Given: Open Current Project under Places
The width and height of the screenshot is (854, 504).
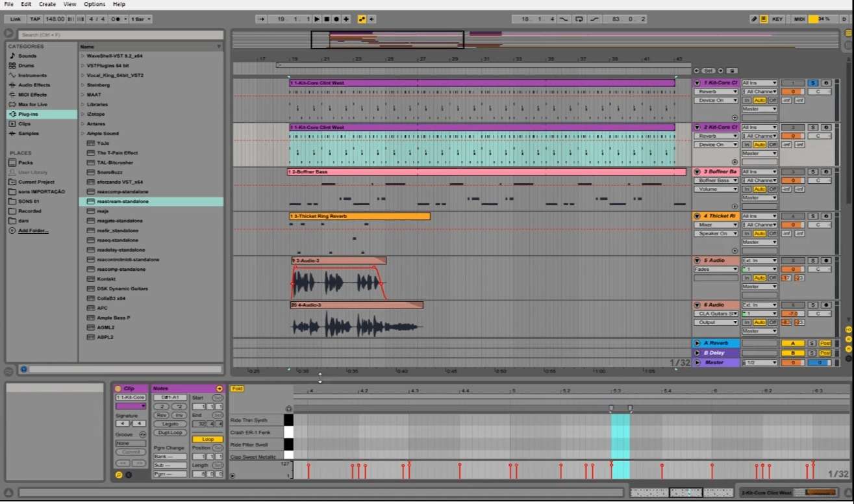Looking at the screenshot, I should coord(36,182).
